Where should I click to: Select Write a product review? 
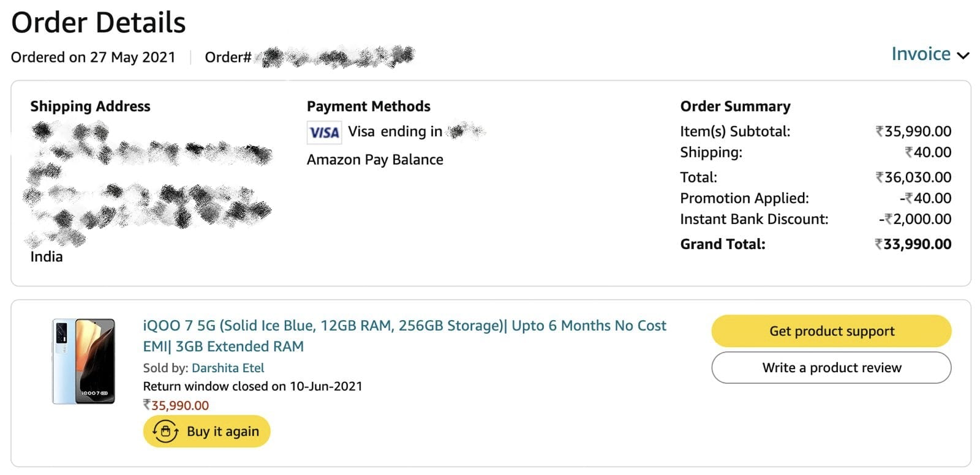click(831, 368)
